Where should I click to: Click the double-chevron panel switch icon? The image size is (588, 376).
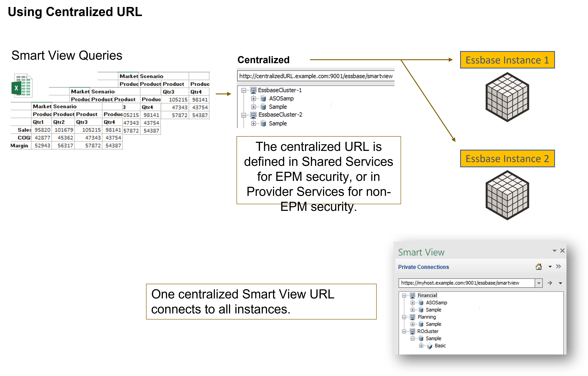558,267
